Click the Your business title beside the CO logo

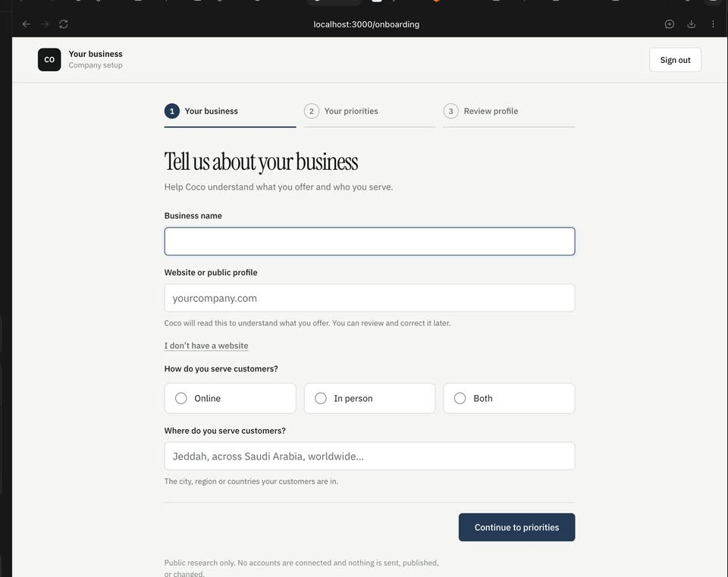(96, 54)
